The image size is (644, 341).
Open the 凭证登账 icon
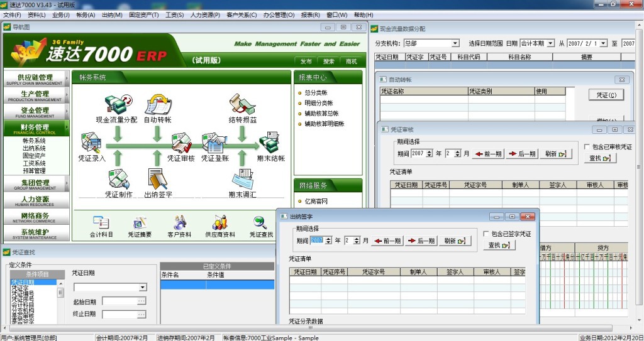[214, 143]
